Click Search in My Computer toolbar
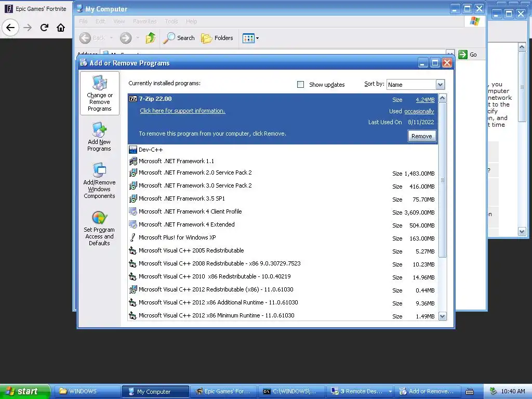532x399 pixels. pos(179,38)
